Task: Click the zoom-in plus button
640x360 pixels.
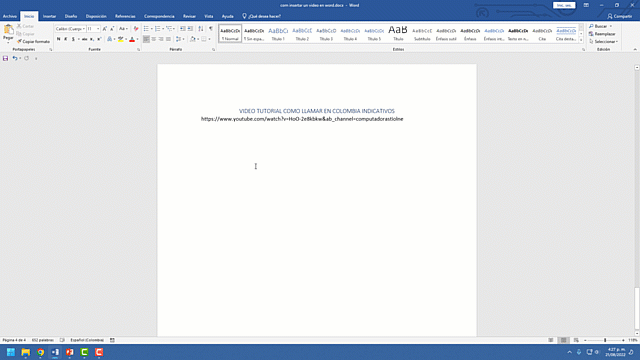Action: click(623, 340)
